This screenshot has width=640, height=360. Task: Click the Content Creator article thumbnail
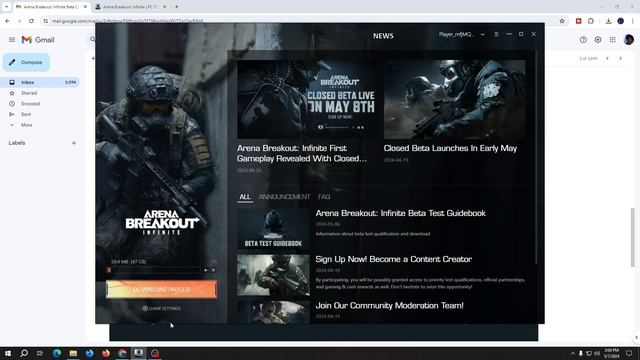tap(273, 276)
